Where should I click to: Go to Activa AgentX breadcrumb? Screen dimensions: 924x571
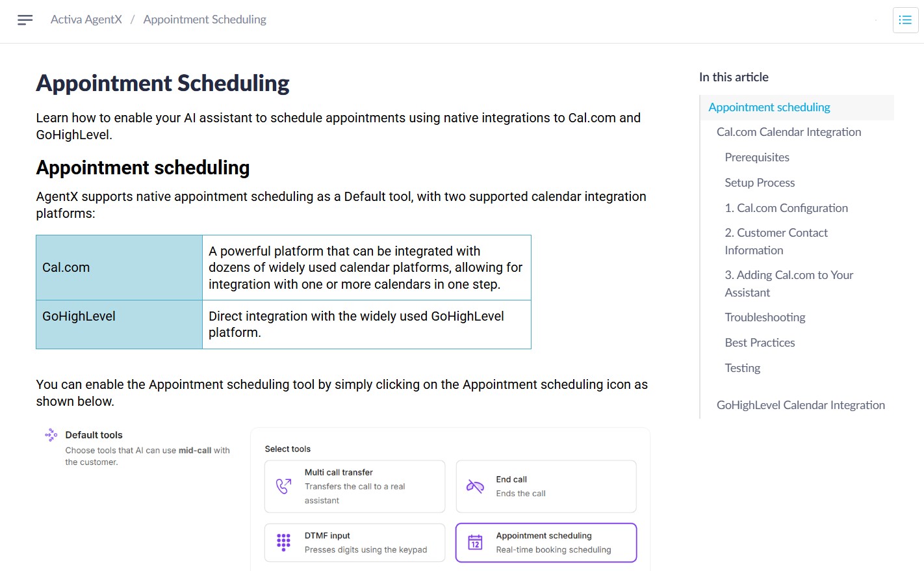pos(86,20)
